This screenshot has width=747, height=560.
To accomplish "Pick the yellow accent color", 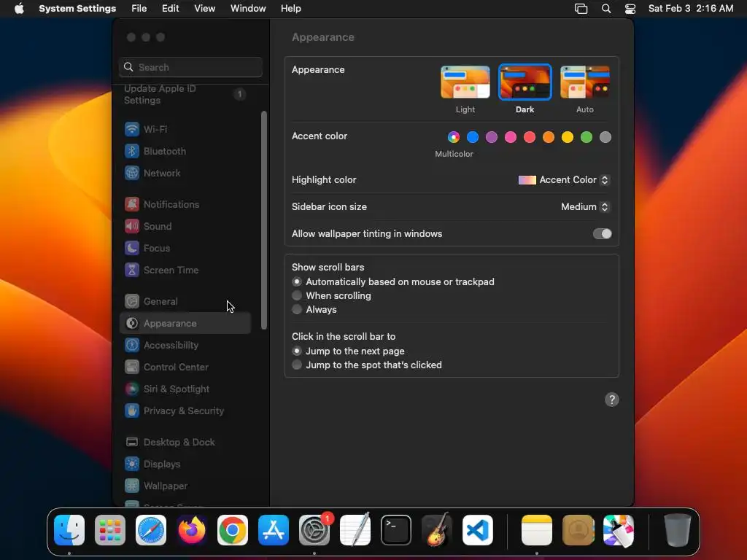I will point(568,137).
